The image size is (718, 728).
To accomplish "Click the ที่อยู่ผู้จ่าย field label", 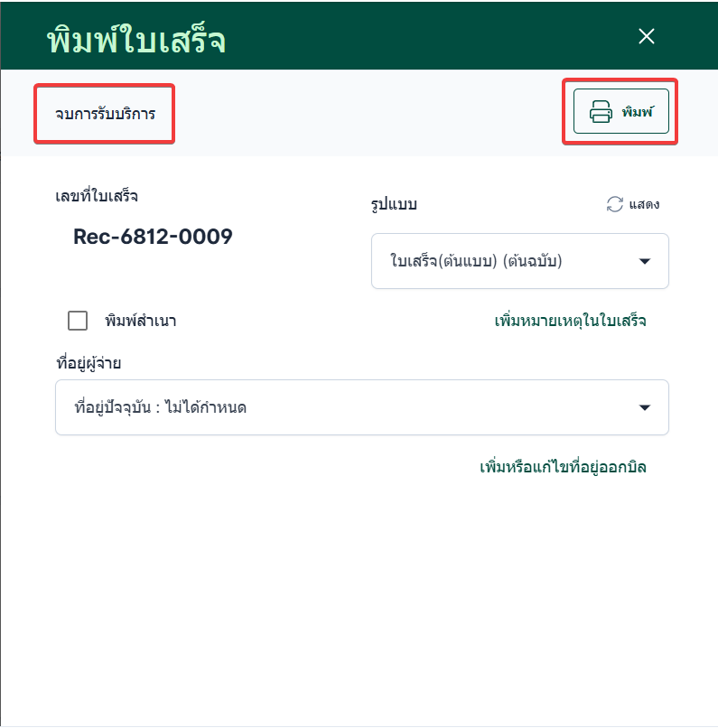I will tap(89, 363).
